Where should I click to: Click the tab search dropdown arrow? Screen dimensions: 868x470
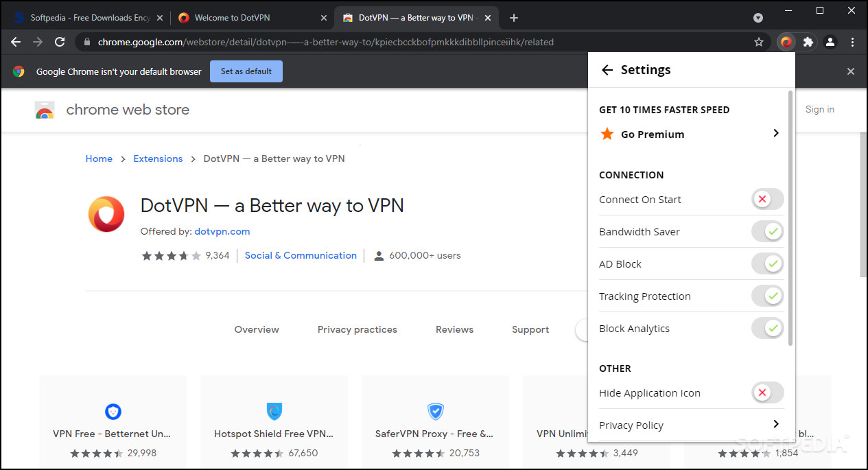click(x=758, y=18)
